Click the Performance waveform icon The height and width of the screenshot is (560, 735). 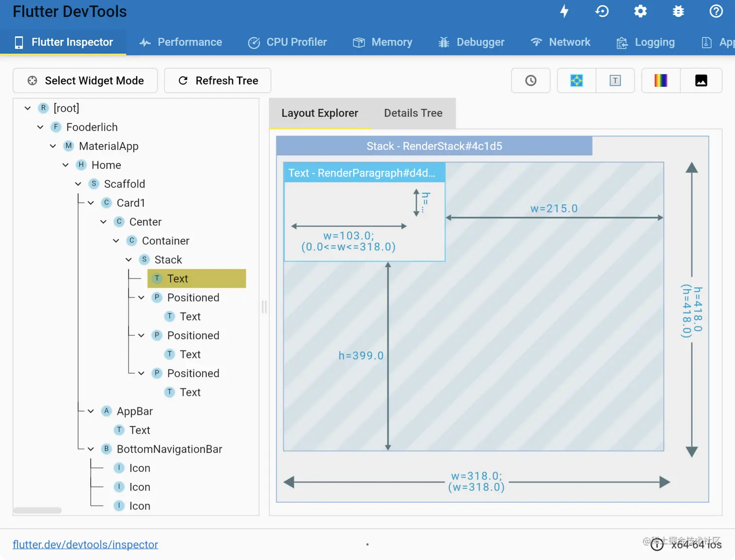(x=145, y=43)
